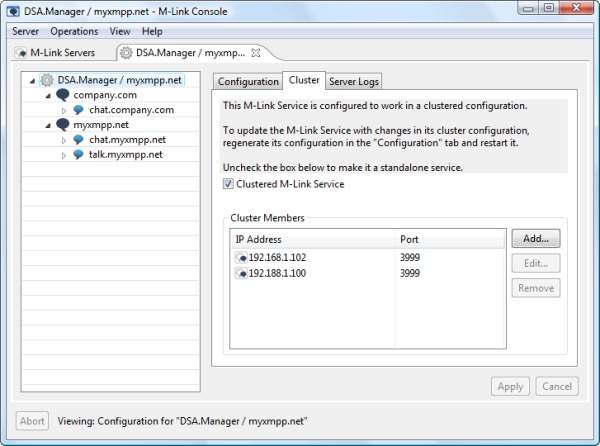600x446 pixels.
Task: Uncheck the Clustered M-Link Service checkbox
Action: (228, 184)
